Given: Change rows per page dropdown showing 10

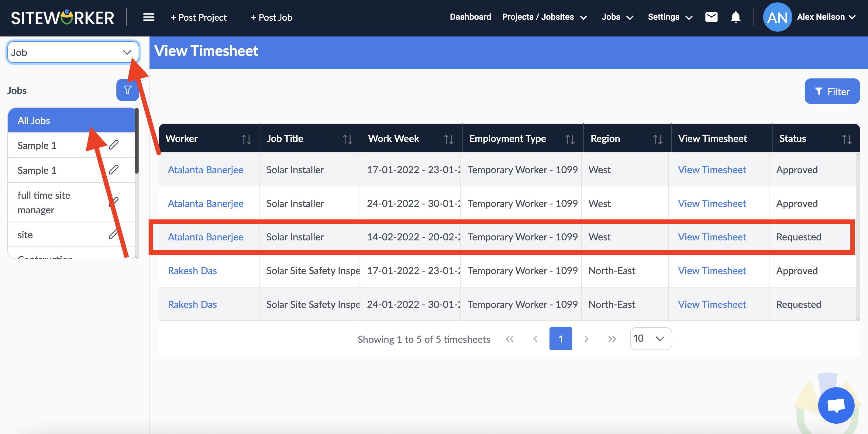Looking at the screenshot, I should click(651, 338).
